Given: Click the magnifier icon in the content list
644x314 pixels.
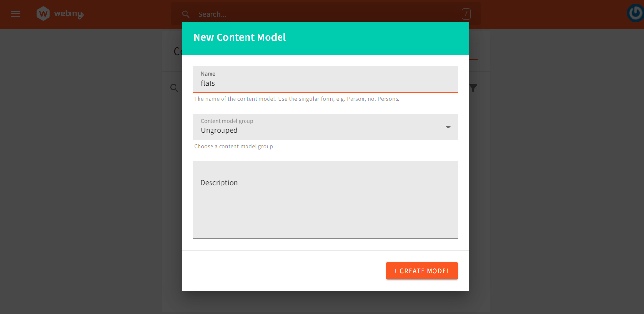Looking at the screenshot, I should click(x=174, y=88).
